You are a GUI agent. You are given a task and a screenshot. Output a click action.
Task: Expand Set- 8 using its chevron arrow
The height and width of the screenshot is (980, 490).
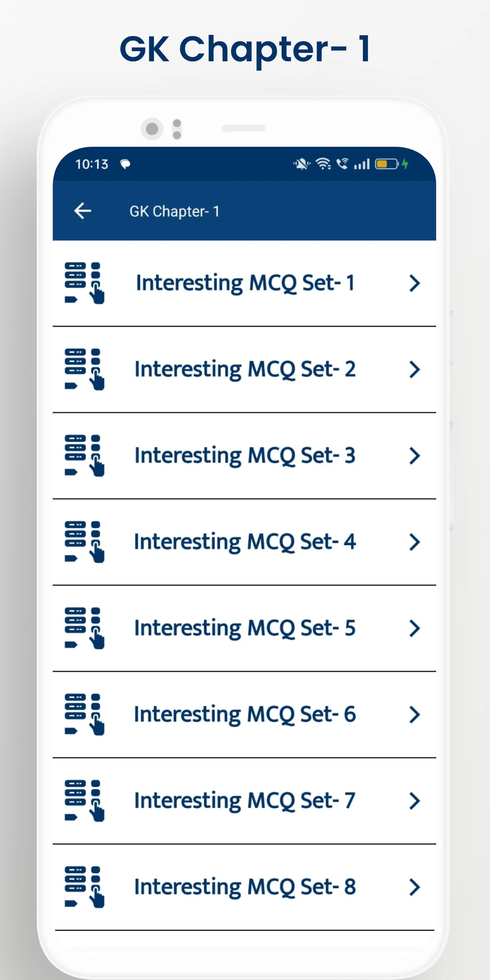[415, 887]
